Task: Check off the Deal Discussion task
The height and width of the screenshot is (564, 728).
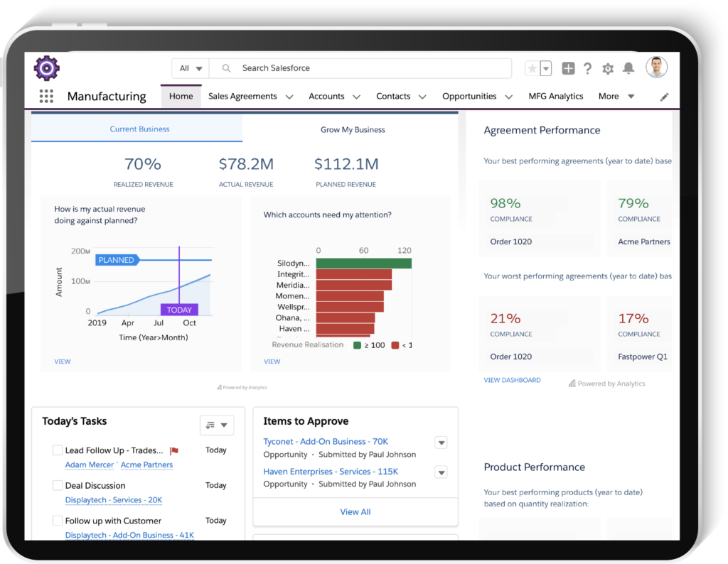Action: coord(57,485)
